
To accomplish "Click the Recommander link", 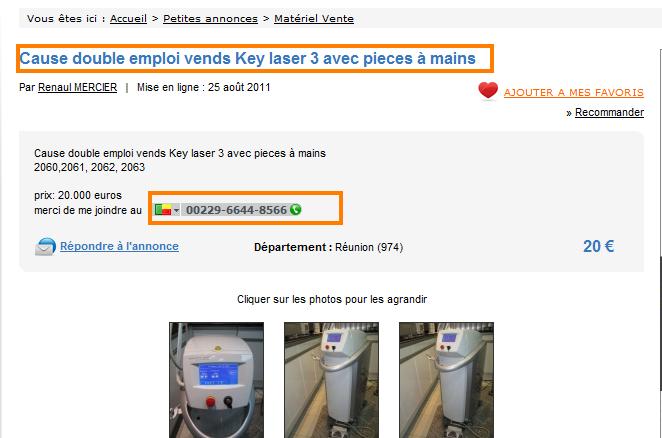I will (609, 112).
